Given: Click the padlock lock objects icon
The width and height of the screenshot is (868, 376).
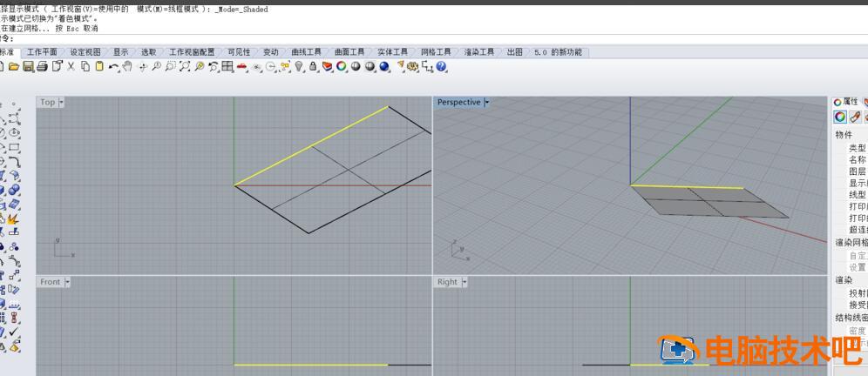Looking at the screenshot, I should point(313,66).
